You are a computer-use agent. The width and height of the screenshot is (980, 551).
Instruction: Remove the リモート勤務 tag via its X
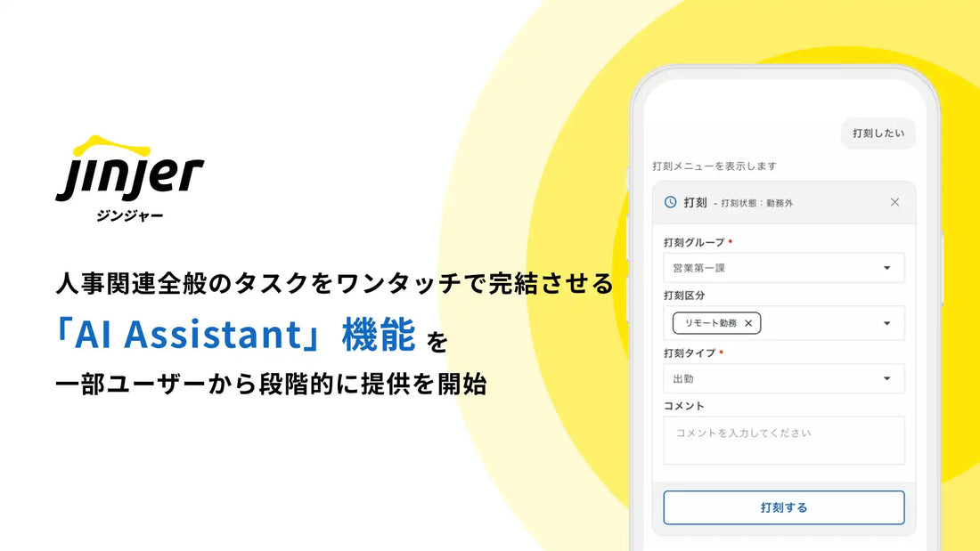[748, 323]
